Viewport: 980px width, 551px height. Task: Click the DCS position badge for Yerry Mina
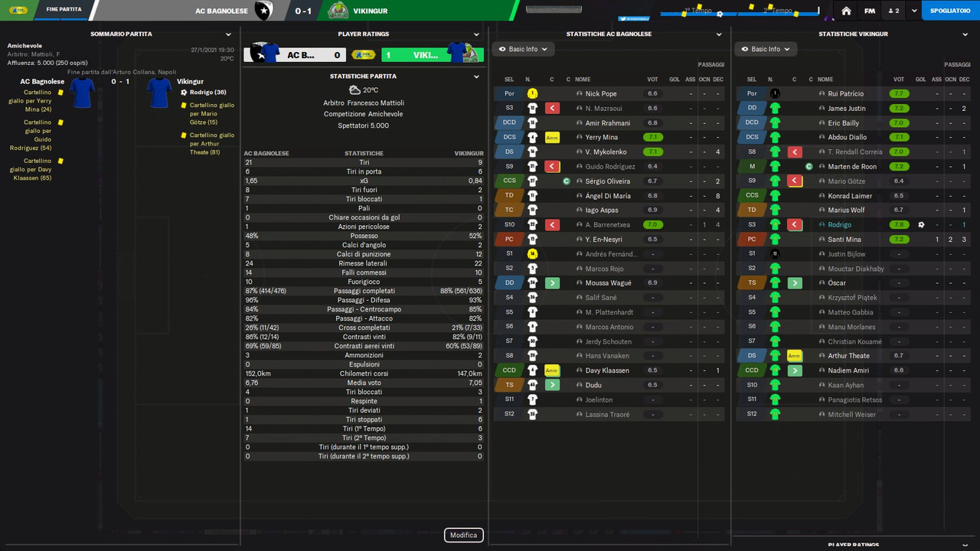click(x=509, y=138)
